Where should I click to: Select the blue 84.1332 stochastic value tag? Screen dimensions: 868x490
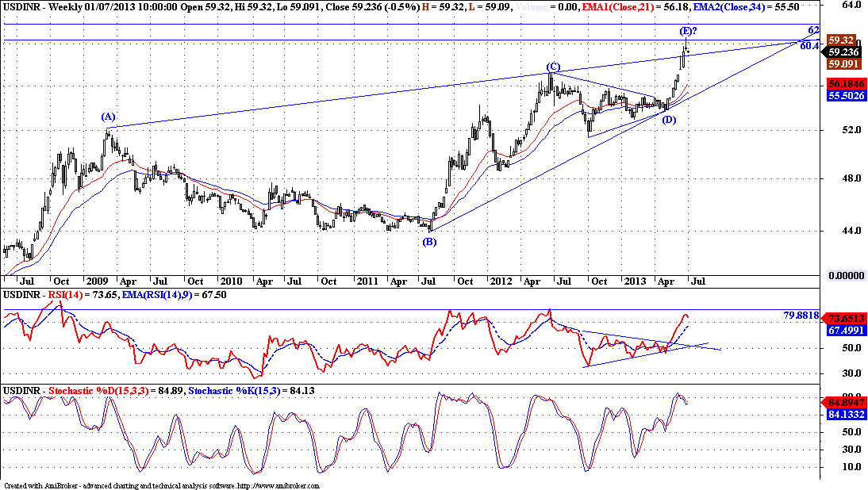(x=845, y=414)
